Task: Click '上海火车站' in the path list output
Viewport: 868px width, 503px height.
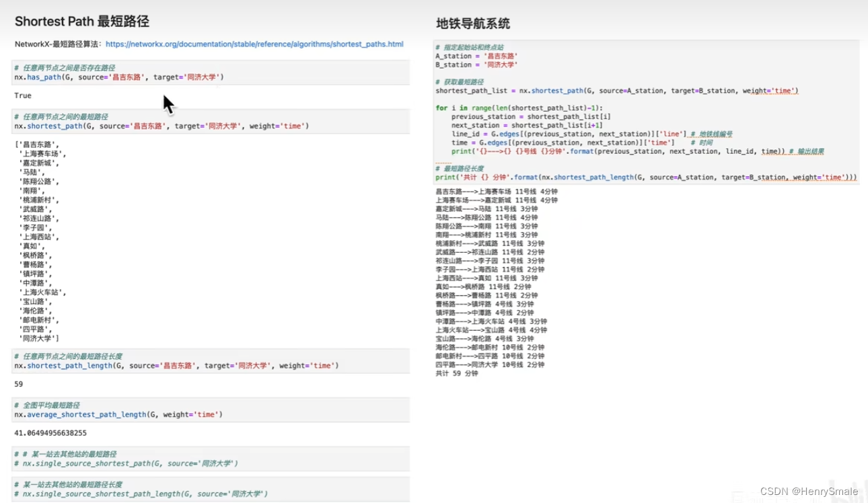Action: point(42,293)
